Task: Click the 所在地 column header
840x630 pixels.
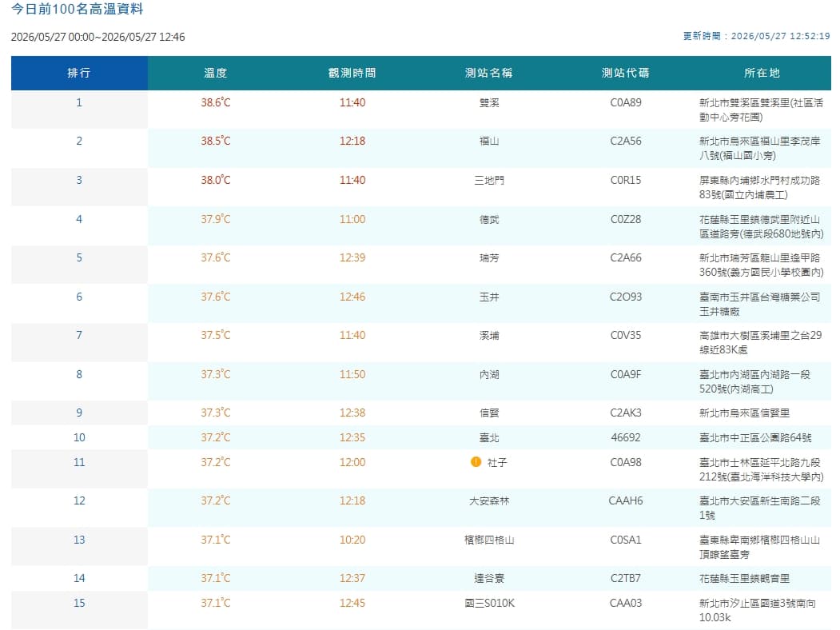Action: click(762, 73)
